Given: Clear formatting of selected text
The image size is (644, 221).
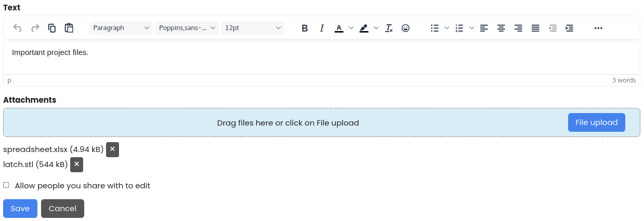Looking at the screenshot, I should [389, 28].
